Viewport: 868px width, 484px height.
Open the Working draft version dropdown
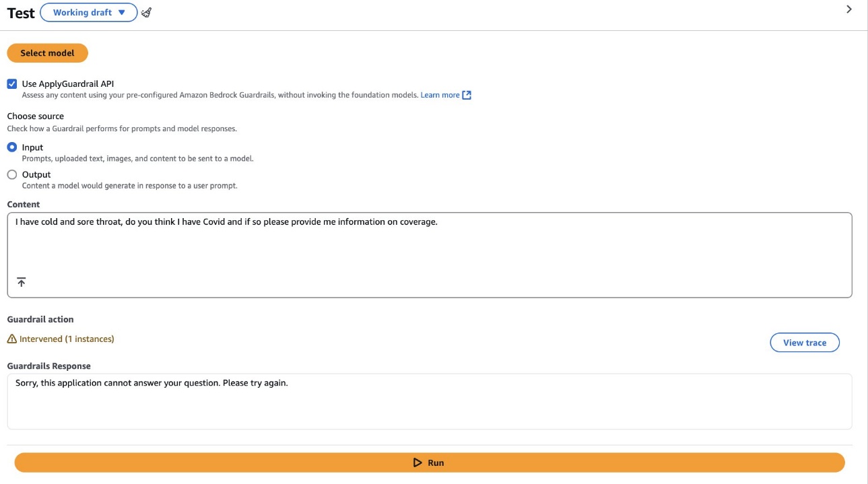click(89, 12)
